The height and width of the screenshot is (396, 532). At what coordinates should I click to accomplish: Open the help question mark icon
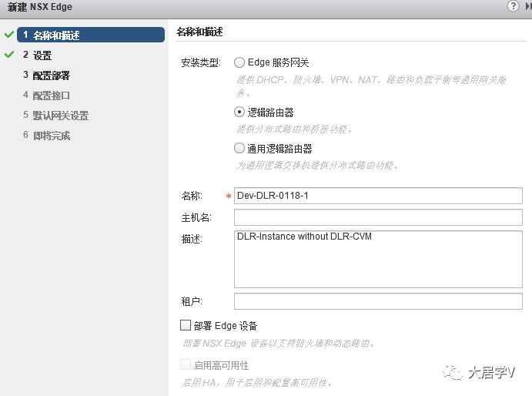tap(513, 5)
